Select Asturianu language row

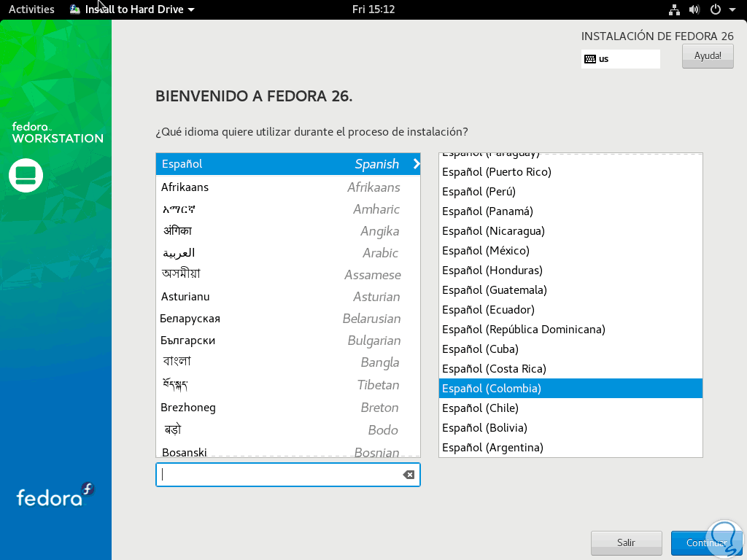pyautogui.click(x=287, y=297)
